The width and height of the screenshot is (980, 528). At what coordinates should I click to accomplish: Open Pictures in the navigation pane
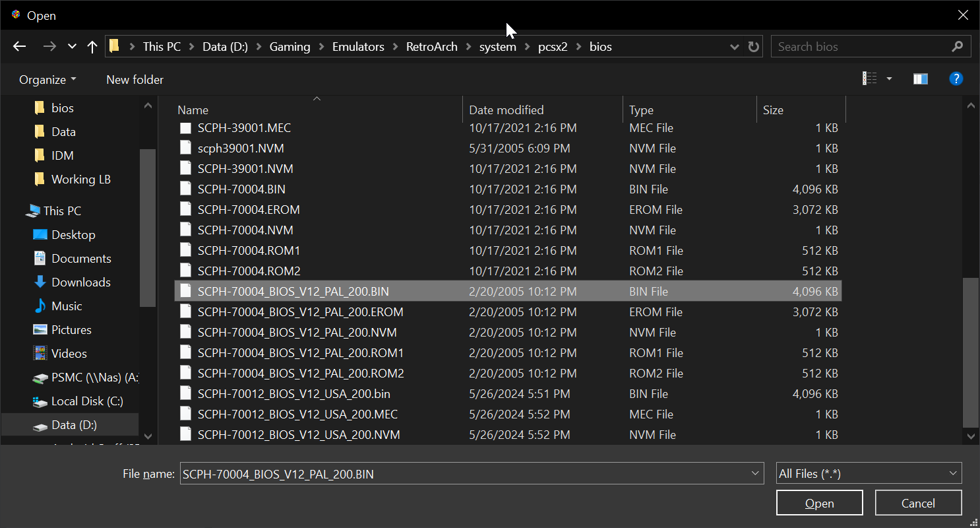point(71,329)
